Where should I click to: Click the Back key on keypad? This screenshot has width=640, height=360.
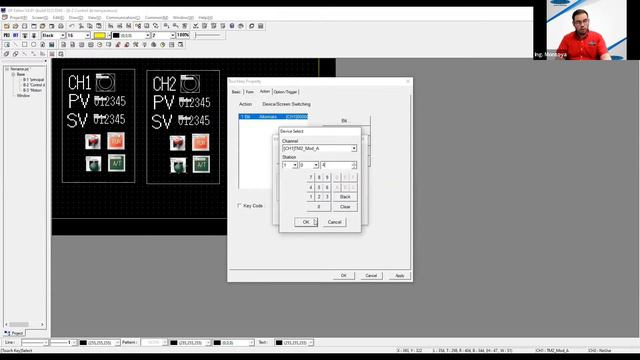click(x=345, y=197)
